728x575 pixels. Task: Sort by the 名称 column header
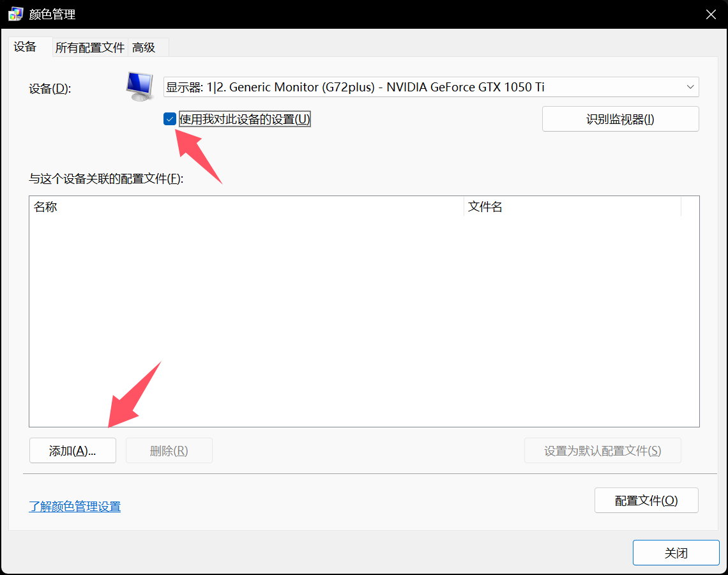tap(246, 207)
